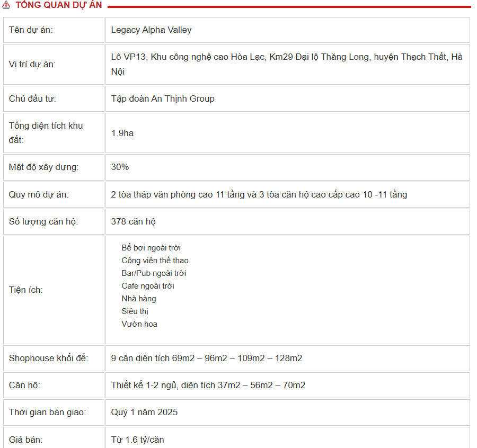
Task: Click the label "Giá bán:"
Action: tap(26, 440)
